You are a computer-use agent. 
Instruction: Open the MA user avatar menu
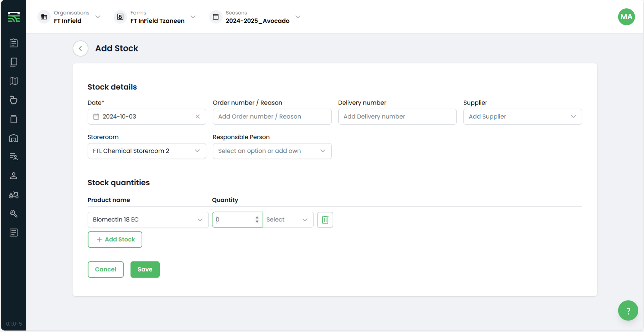point(626,17)
